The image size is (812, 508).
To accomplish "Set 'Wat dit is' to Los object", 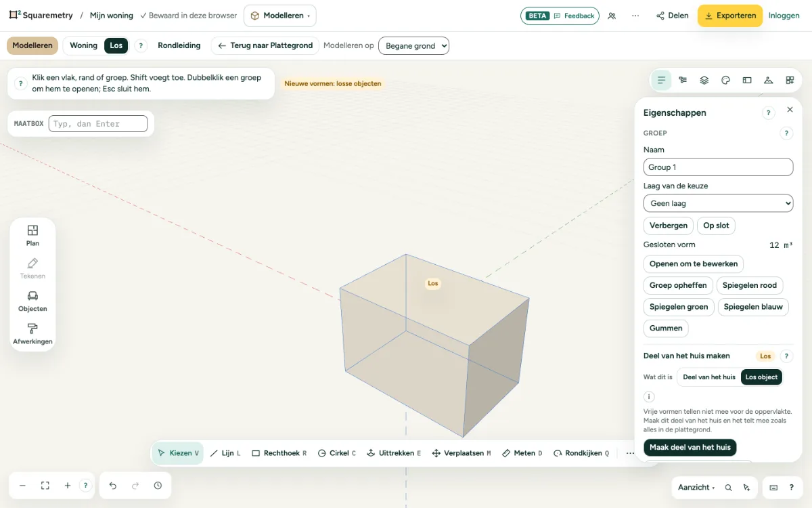I will pyautogui.click(x=761, y=377).
